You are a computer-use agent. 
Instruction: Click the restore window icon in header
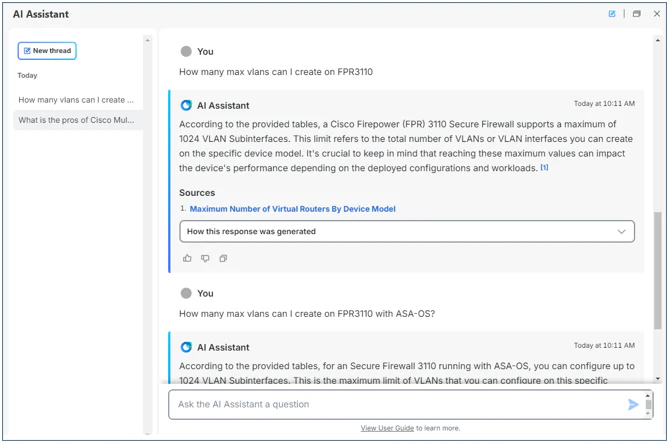[x=637, y=14]
